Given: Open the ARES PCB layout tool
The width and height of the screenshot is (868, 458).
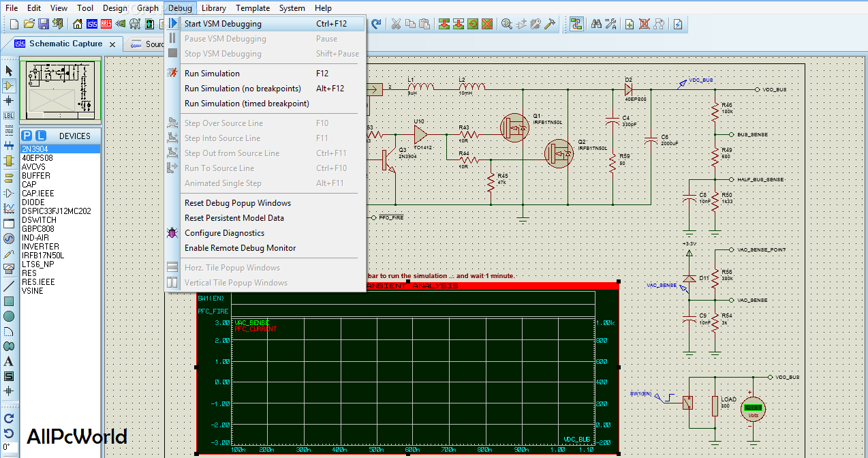Looking at the screenshot, I should point(106,24).
